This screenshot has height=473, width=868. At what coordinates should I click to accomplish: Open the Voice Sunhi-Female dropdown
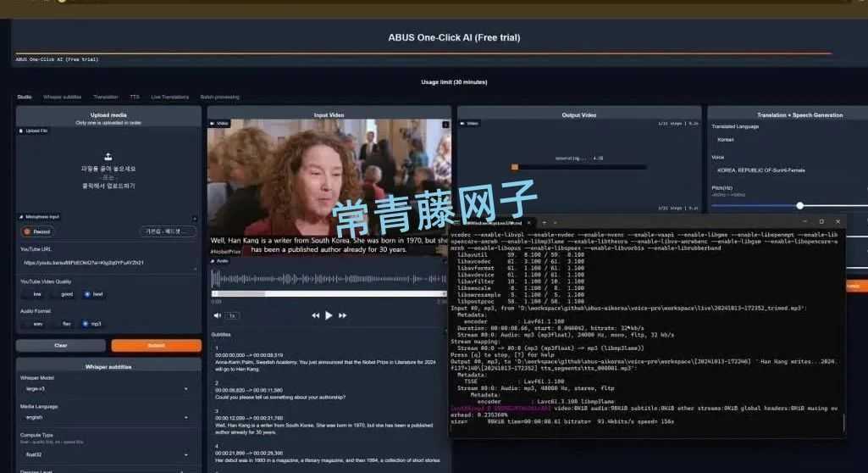tap(789, 170)
